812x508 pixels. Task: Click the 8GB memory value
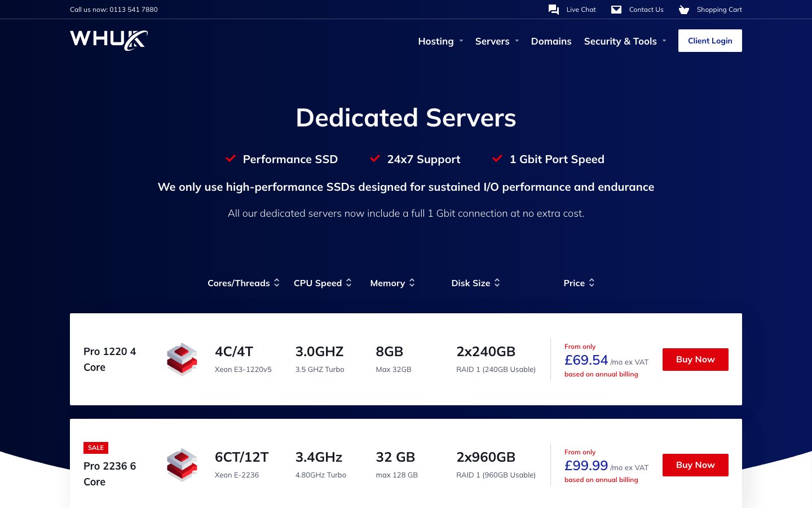click(x=389, y=352)
